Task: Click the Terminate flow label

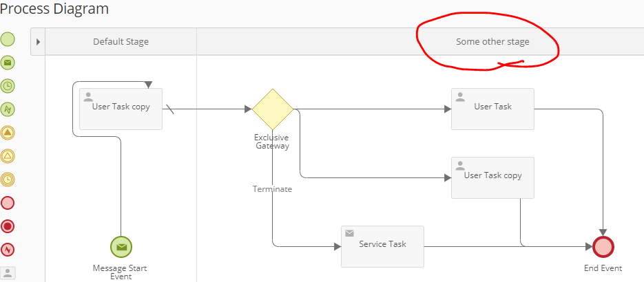Action: pyautogui.click(x=272, y=189)
